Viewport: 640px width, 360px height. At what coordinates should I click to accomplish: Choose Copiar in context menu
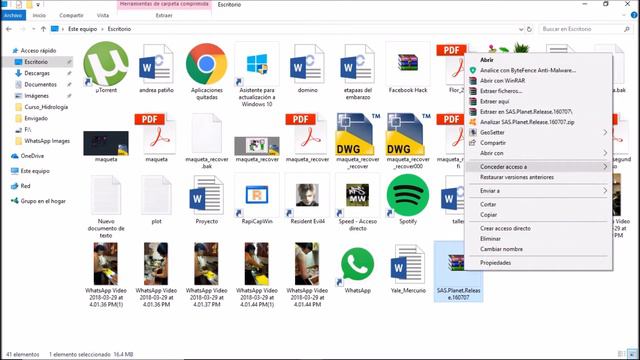[538, 215]
